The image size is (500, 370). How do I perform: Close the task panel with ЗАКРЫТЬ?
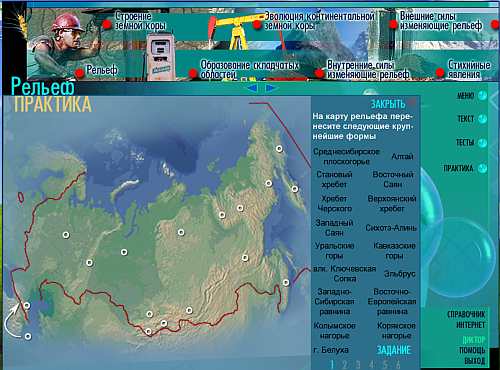pyautogui.click(x=388, y=104)
